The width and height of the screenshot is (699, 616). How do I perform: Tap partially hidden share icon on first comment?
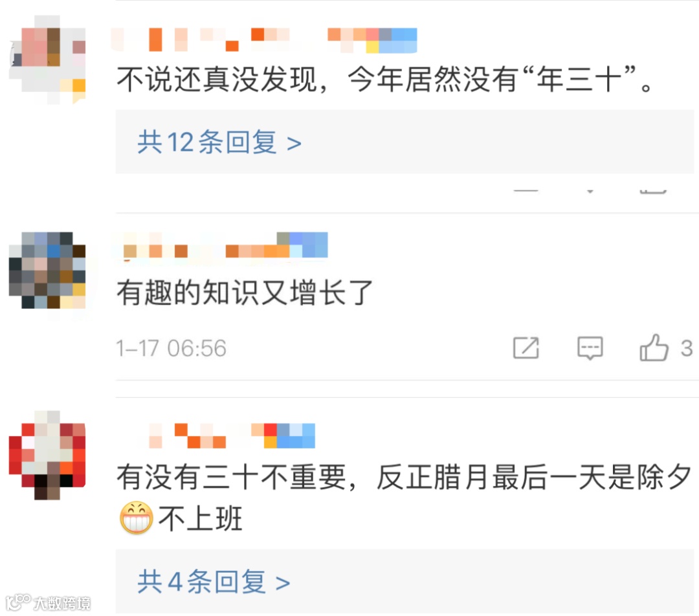pos(526,191)
